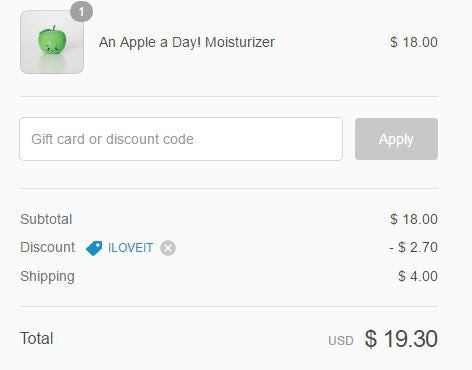Click the Shipping label

47,277
